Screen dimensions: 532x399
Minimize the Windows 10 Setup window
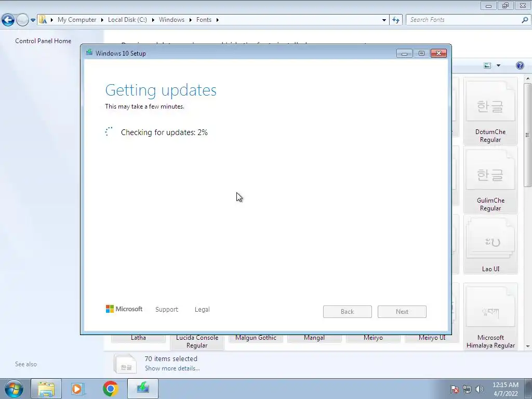click(404, 54)
